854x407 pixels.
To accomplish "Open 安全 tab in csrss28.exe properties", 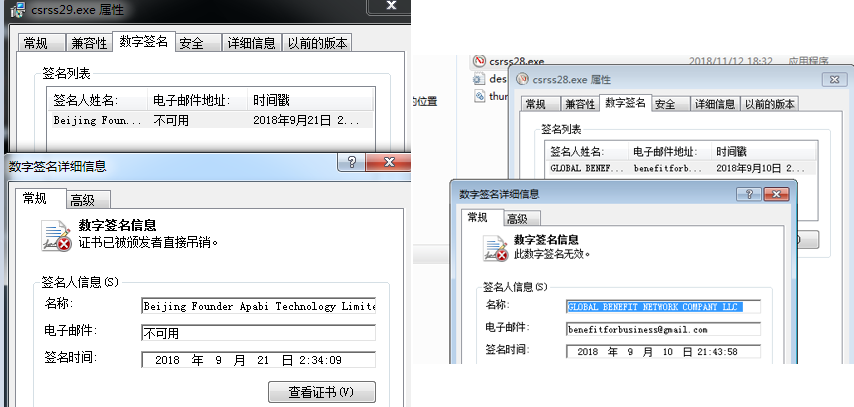I will [665, 105].
